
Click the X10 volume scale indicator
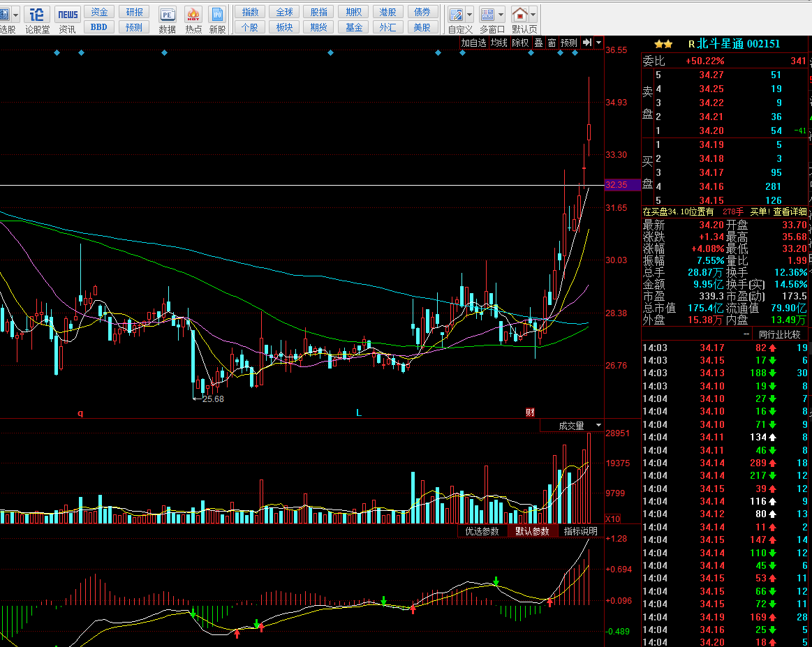coord(613,519)
